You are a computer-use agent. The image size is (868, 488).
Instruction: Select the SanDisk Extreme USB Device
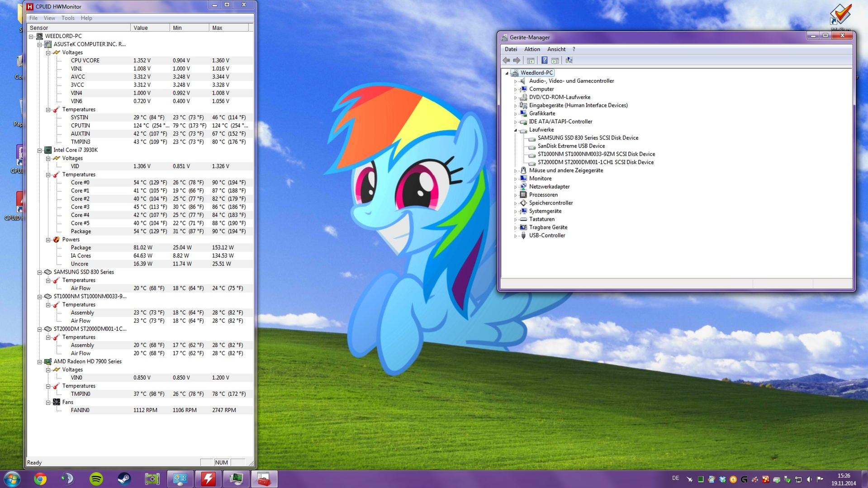pyautogui.click(x=571, y=146)
